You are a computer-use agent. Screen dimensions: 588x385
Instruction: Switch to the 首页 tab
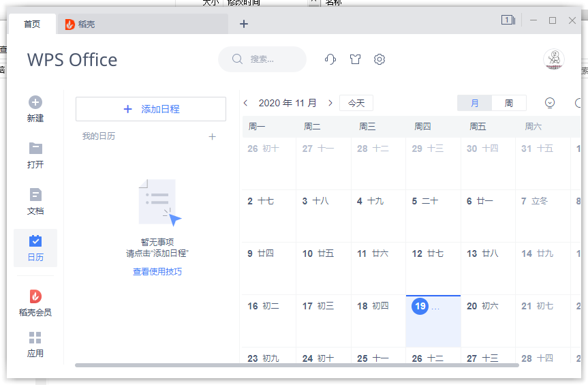pyautogui.click(x=32, y=24)
